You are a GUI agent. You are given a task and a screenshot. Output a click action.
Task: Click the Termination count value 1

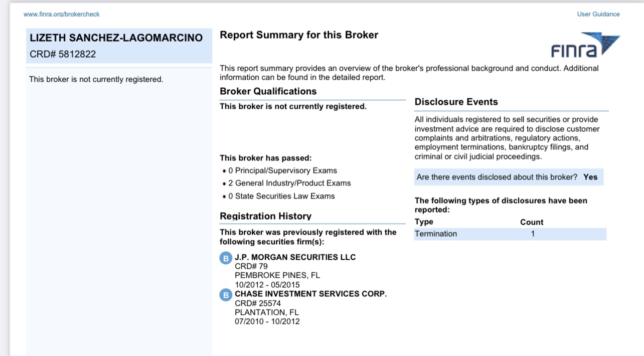point(533,234)
